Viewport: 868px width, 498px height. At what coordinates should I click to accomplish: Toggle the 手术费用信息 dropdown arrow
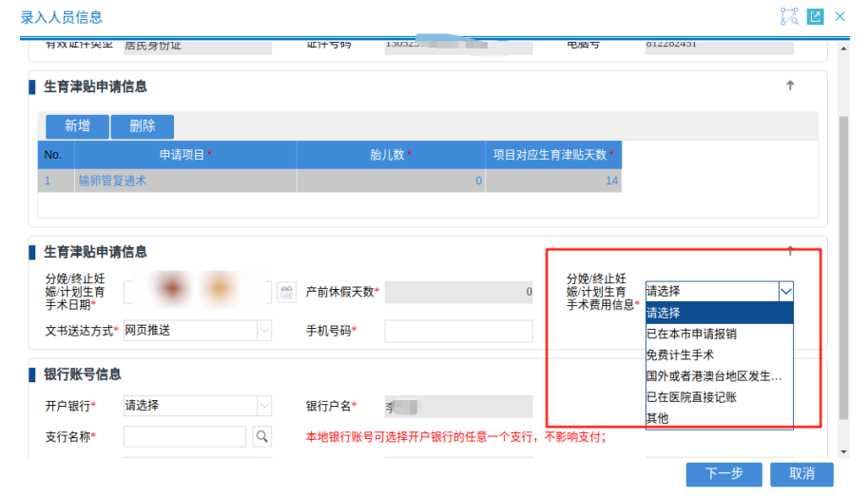coord(785,292)
